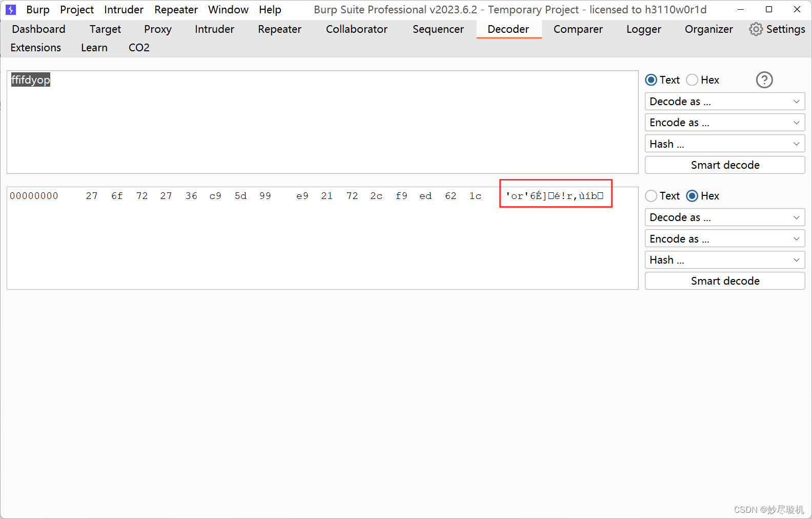The image size is (812, 519).
Task: Select the Decoder tab
Action: pos(508,29)
